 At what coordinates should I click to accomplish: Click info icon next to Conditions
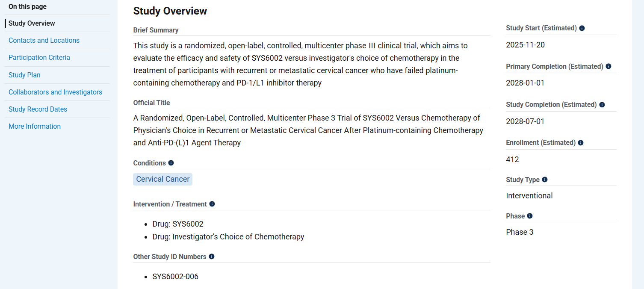[x=171, y=163]
